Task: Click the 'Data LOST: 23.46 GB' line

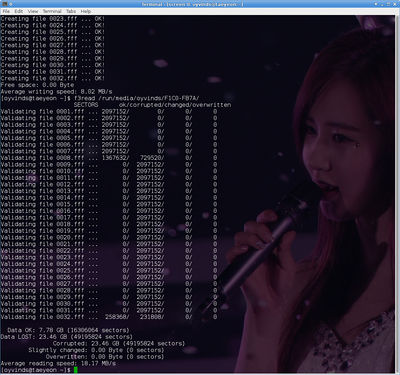Action: [x=67, y=337]
